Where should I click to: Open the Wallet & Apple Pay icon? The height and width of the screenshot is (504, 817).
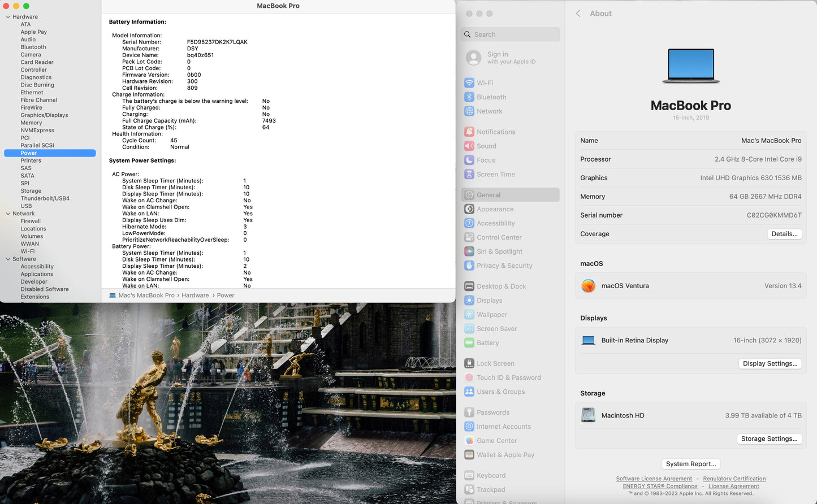[x=469, y=455]
